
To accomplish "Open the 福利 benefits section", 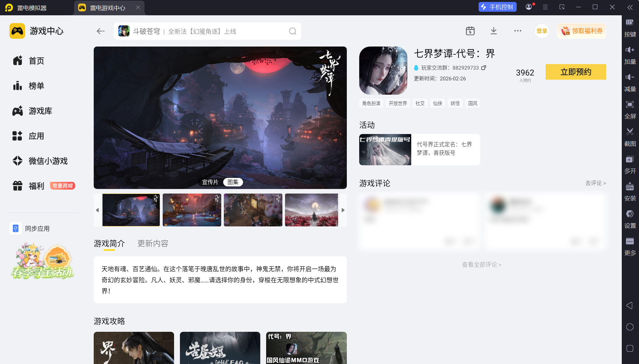I will 29,186.
